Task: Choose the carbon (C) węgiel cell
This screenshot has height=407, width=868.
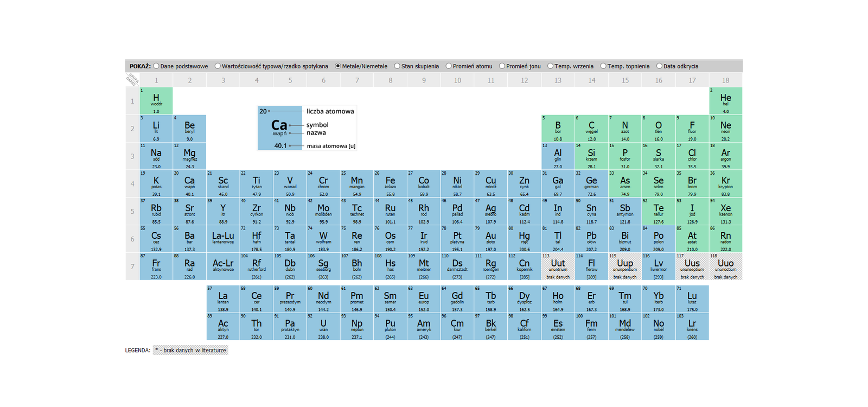Action: [591, 129]
